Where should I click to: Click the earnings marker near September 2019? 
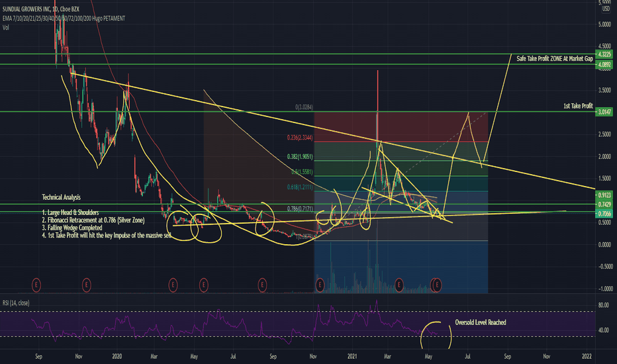click(36, 285)
